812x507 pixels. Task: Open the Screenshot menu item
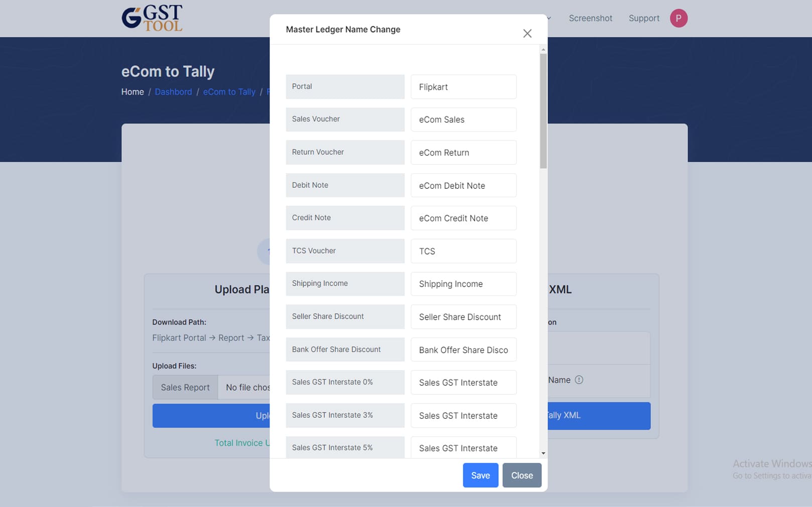pyautogui.click(x=590, y=18)
